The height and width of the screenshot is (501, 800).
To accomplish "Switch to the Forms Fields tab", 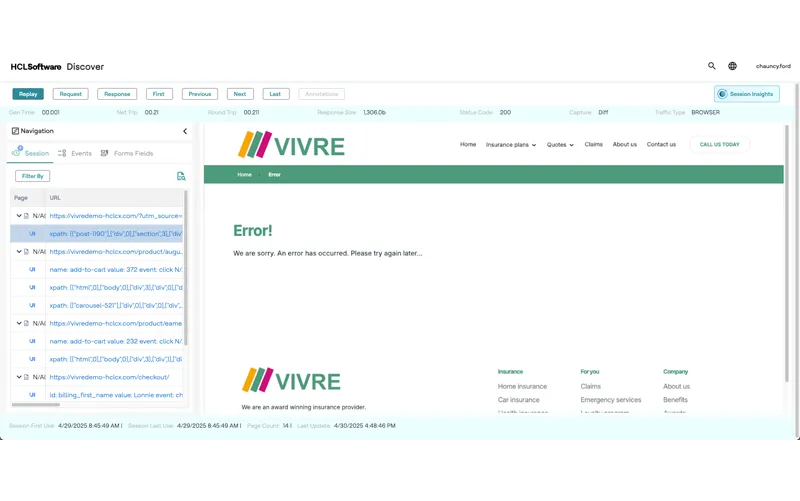I will tap(127, 154).
